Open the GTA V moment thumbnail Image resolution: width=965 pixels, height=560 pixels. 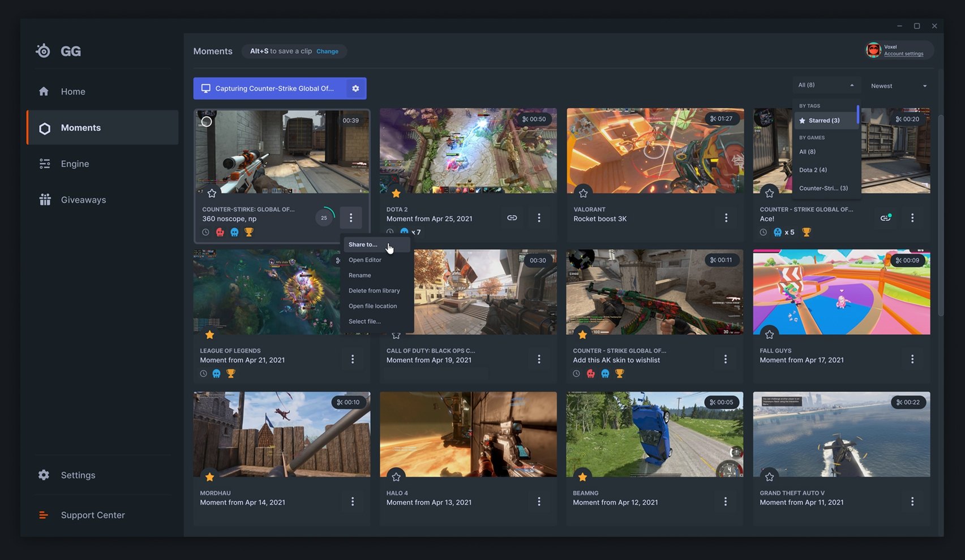[x=841, y=434]
